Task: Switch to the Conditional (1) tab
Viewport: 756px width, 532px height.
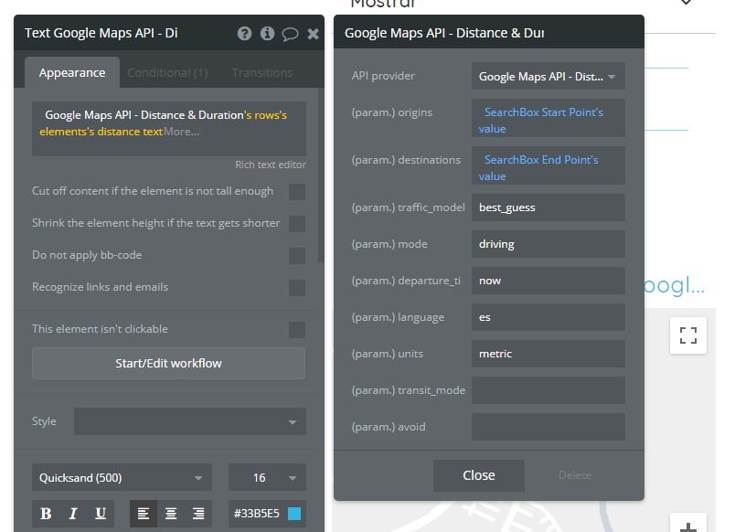Action: pyautogui.click(x=167, y=73)
